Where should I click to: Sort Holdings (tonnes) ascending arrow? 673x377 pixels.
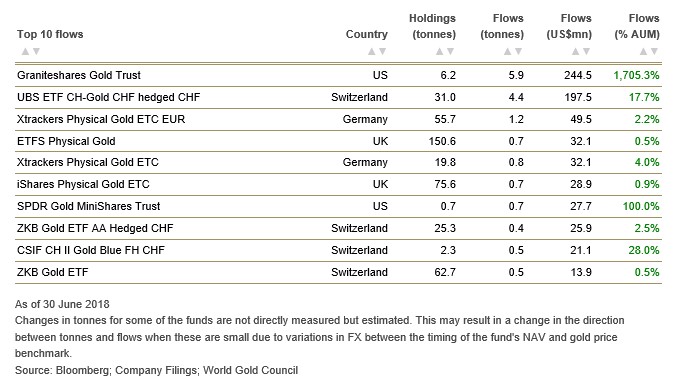tap(440, 52)
